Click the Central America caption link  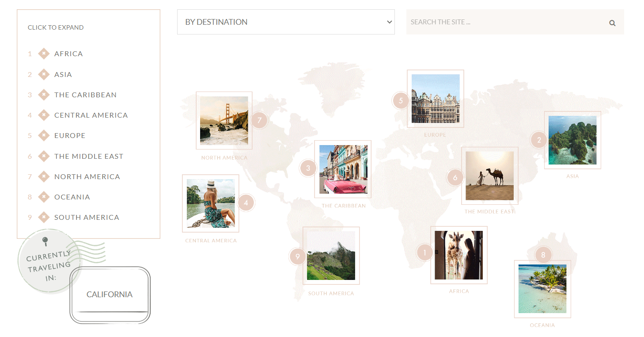click(211, 241)
